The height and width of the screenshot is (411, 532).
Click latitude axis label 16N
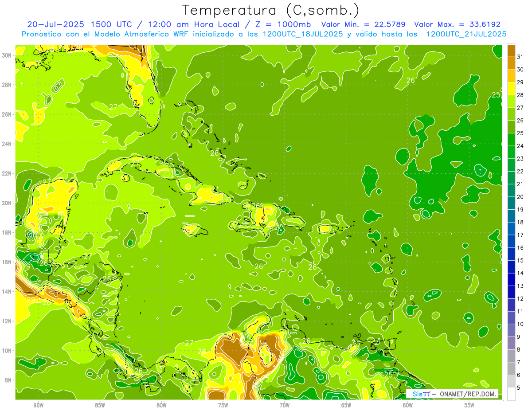[7, 262]
